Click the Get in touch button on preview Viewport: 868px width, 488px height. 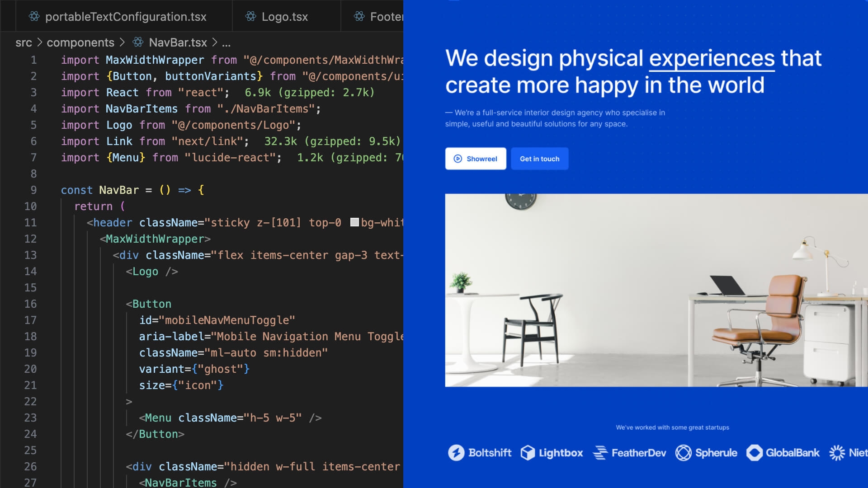(x=539, y=159)
